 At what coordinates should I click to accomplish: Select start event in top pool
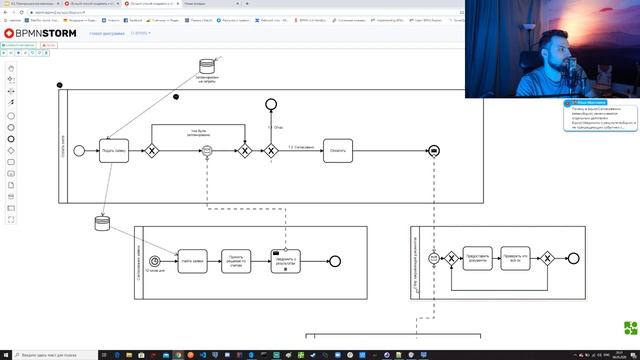79,151
